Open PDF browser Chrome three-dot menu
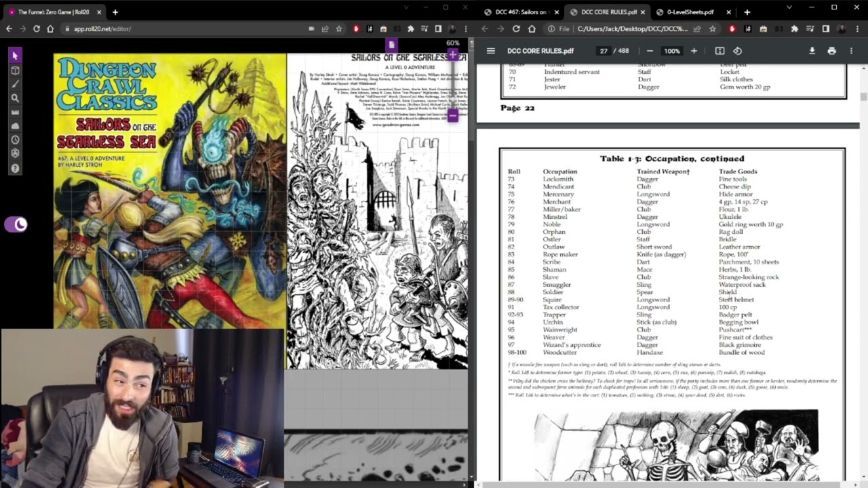 coord(857,28)
